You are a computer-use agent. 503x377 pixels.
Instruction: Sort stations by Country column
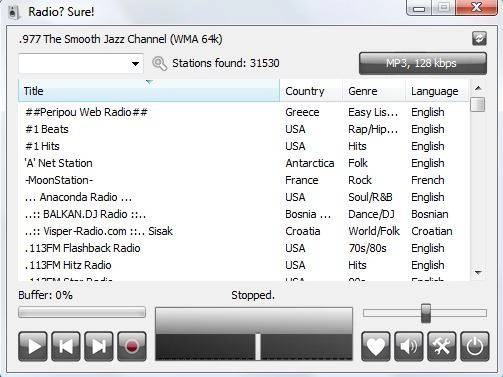(x=311, y=91)
